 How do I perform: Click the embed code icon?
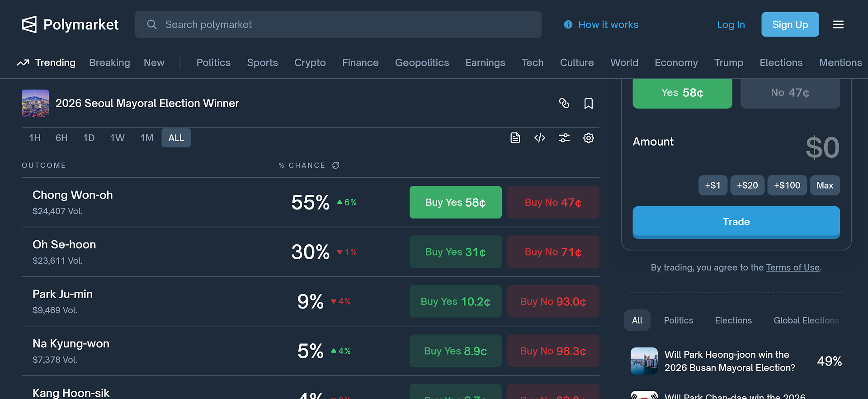(540, 138)
